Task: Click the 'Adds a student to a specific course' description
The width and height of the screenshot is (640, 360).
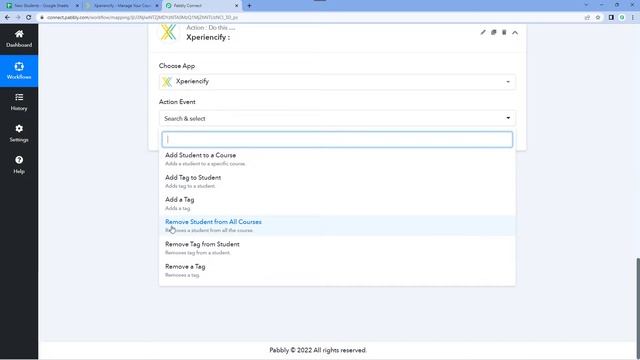Action: (x=205, y=164)
